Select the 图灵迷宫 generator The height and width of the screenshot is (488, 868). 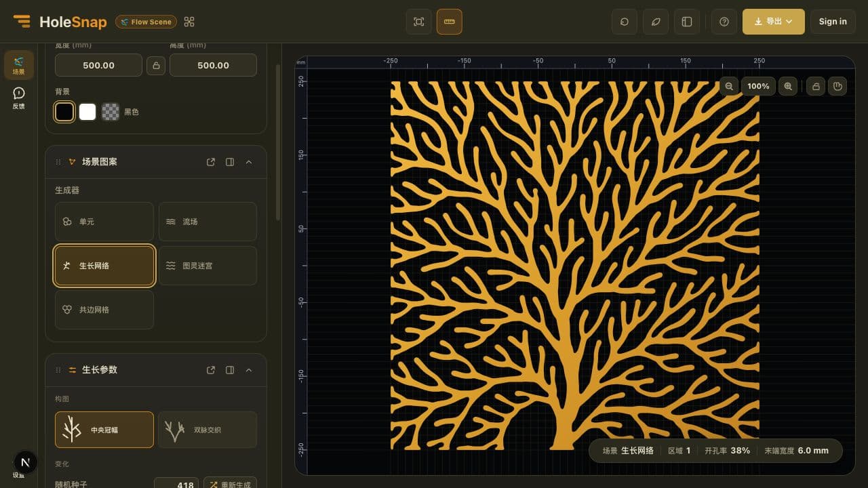pyautogui.click(x=208, y=266)
